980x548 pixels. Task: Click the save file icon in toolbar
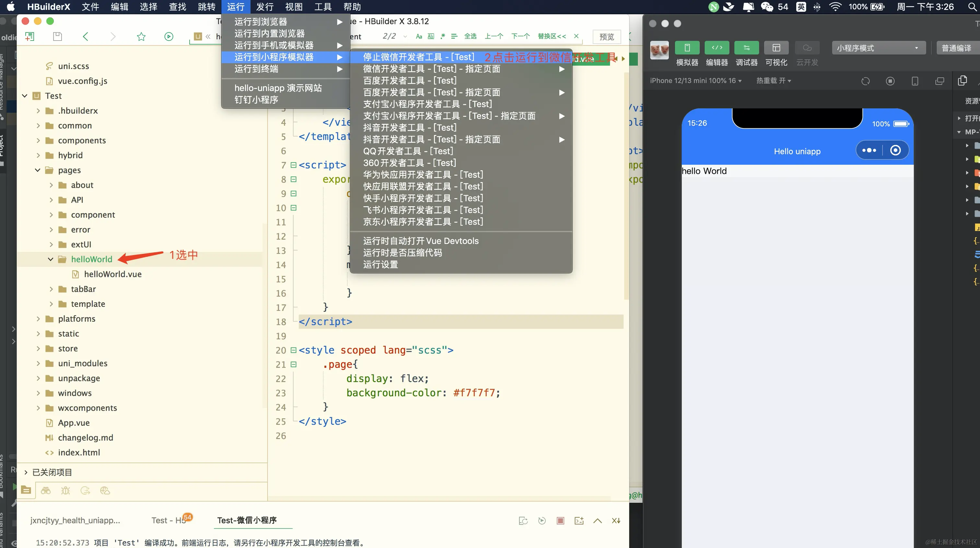pos(57,37)
